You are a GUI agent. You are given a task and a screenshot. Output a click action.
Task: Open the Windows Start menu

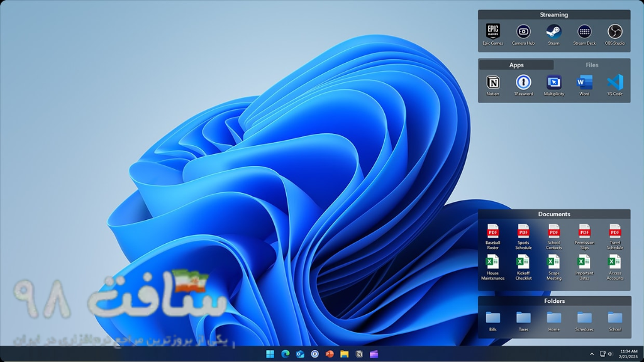click(270, 354)
